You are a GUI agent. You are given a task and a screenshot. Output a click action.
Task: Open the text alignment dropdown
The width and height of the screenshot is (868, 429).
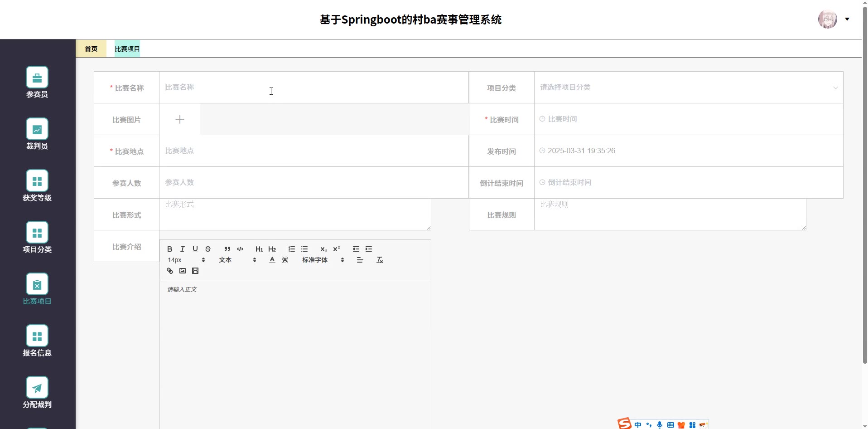[360, 260]
